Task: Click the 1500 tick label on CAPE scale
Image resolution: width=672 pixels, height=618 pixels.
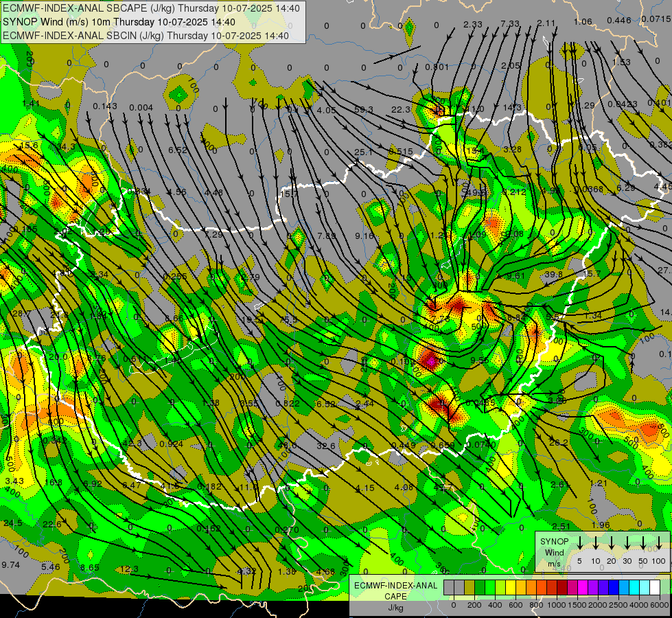Action: [x=577, y=605]
